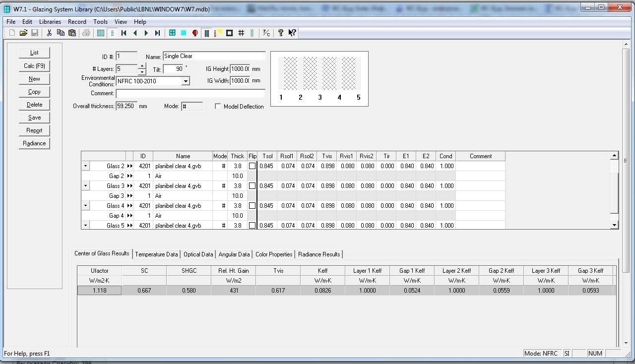635x364 pixels.
Task: Go to previous record arrow
Action: [135, 33]
